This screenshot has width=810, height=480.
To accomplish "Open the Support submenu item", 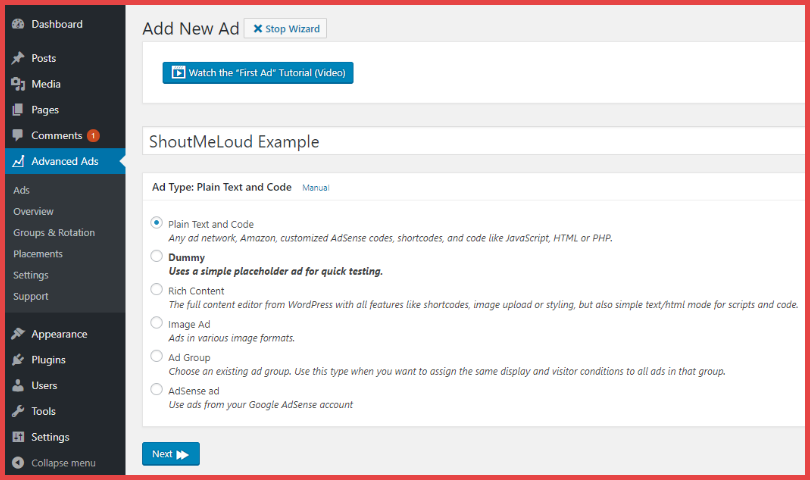I will tap(31, 296).
